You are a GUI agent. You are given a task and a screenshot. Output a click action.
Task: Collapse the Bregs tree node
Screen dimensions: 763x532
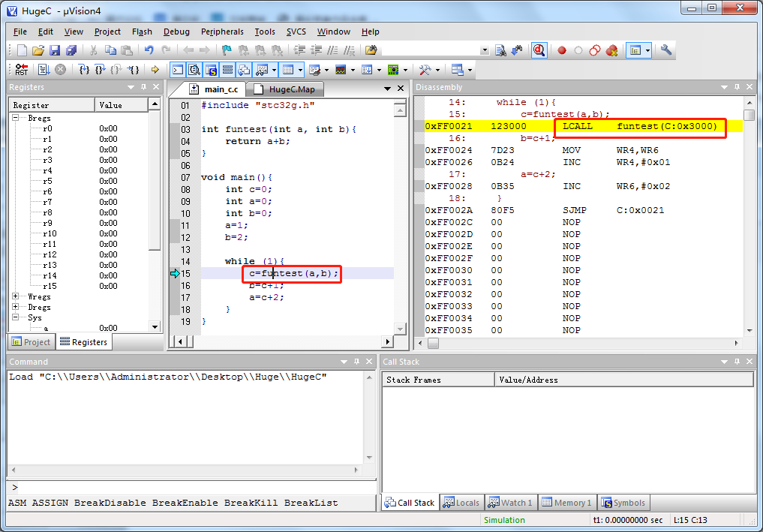(16, 118)
